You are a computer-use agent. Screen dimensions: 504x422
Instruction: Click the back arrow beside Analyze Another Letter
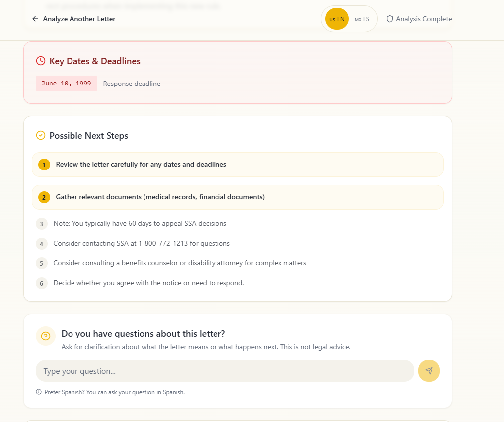(x=34, y=19)
